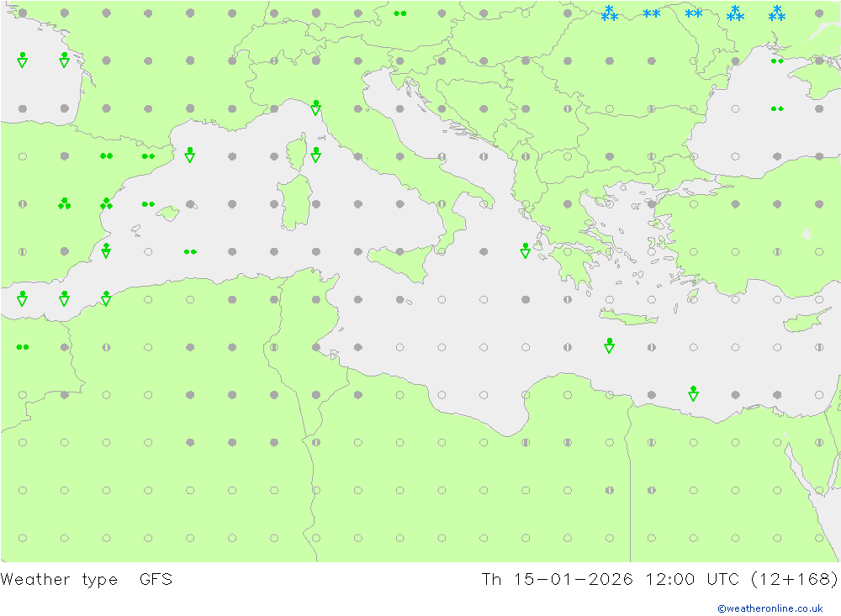Click the 'Weather type' caption text
This screenshot has height=616, width=841.
pos(59,580)
